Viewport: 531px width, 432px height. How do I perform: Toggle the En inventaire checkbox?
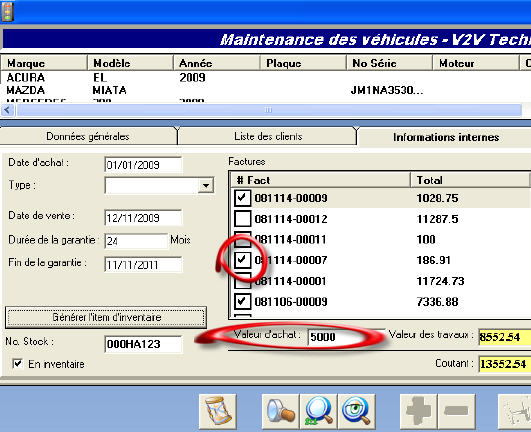point(18,364)
